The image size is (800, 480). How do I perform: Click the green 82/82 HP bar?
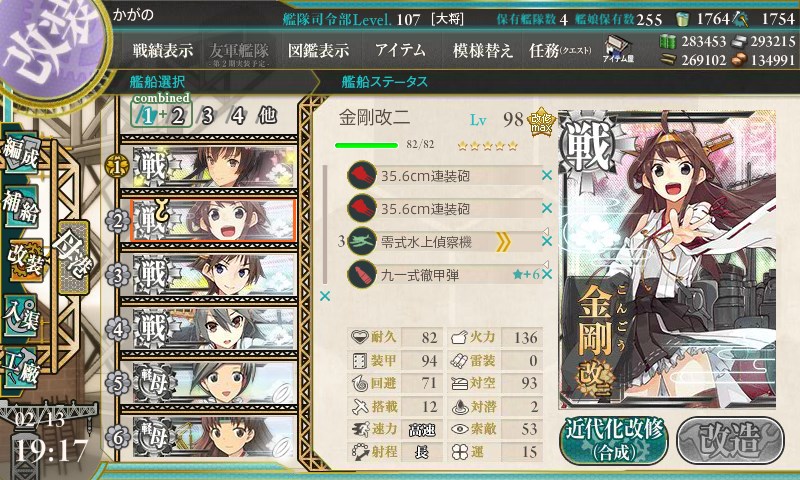click(366, 145)
